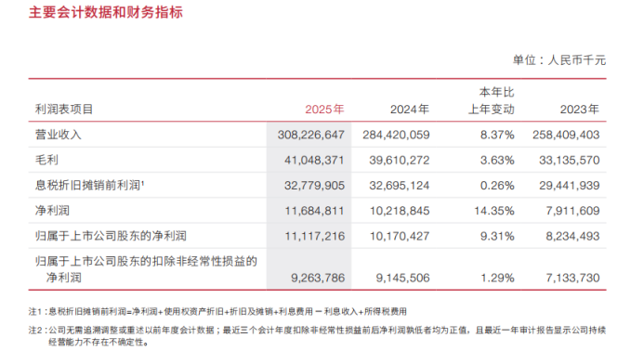Select 归属于上市公司股东的净利润 row label
The image size is (644, 351).
coord(111,236)
